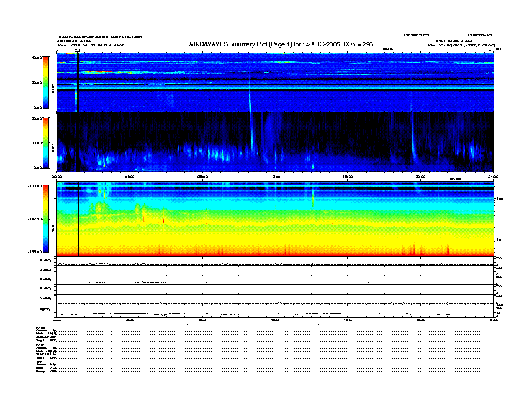
Task: Click the -130.00 label on TNR scale
Action: coord(35,186)
